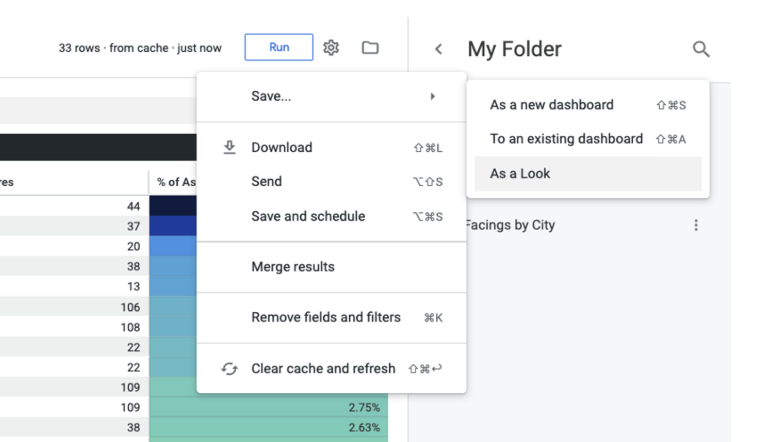The image size is (758, 442).
Task: Open the Facings by City item
Action: coord(510,225)
